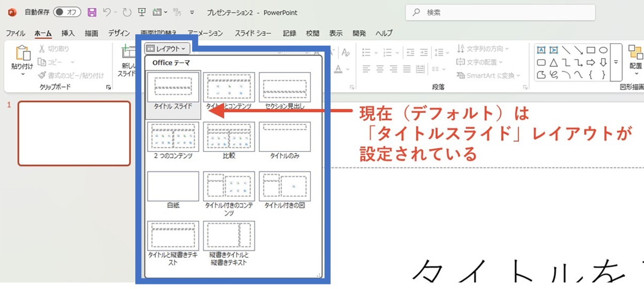644x289 pixels.
Task: Open the ファイル tab
Action: 16,33
